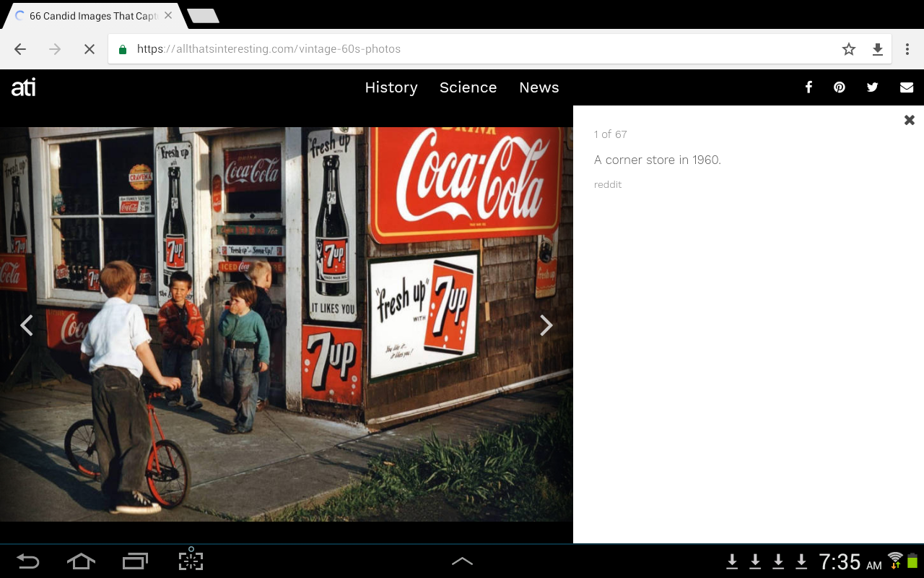Expand the bottom bar up chevron
The image size is (924, 578).
(462, 561)
